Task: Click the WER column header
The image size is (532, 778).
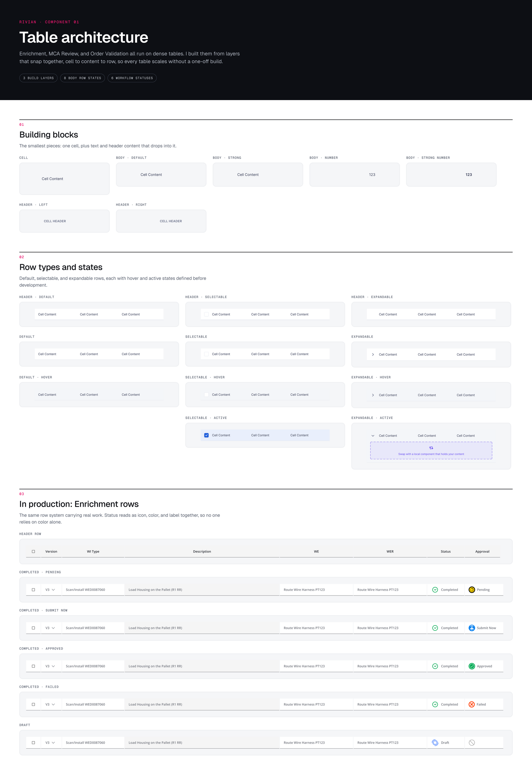Action: coord(390,551)
